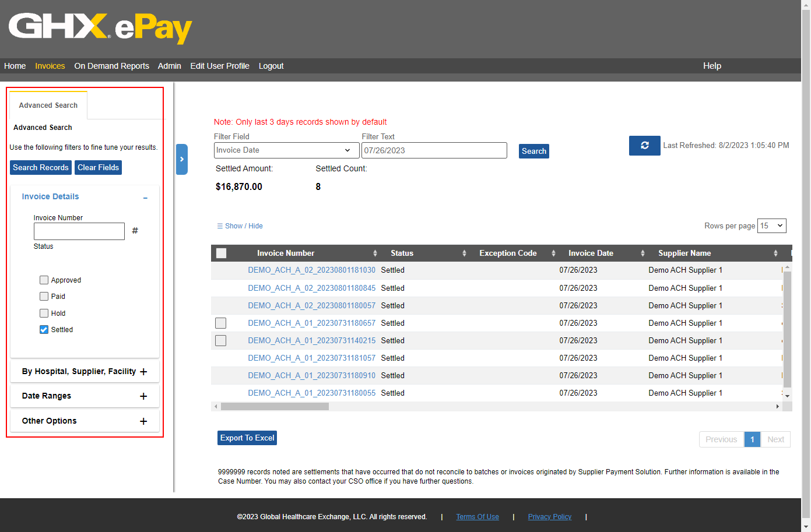Click the table horizontal scrollbar thumb
This screenshot has width=811, height=532.
(x=275, y=407)
